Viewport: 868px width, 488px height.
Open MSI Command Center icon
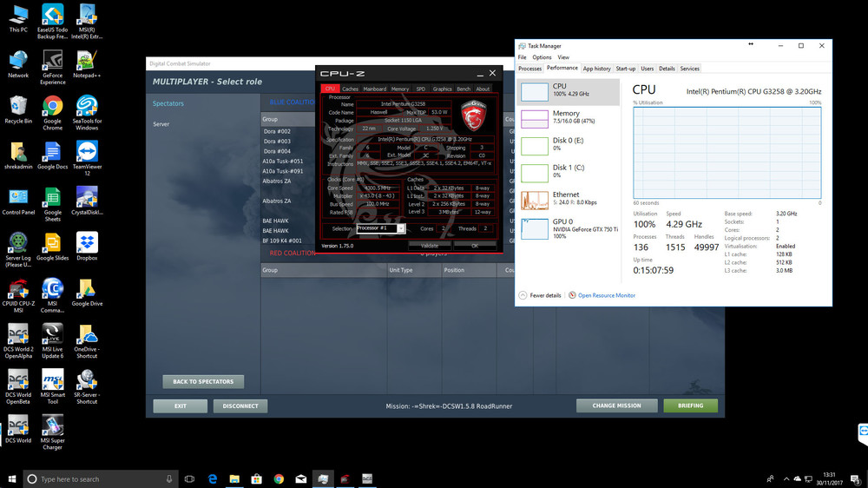(53, 296)
